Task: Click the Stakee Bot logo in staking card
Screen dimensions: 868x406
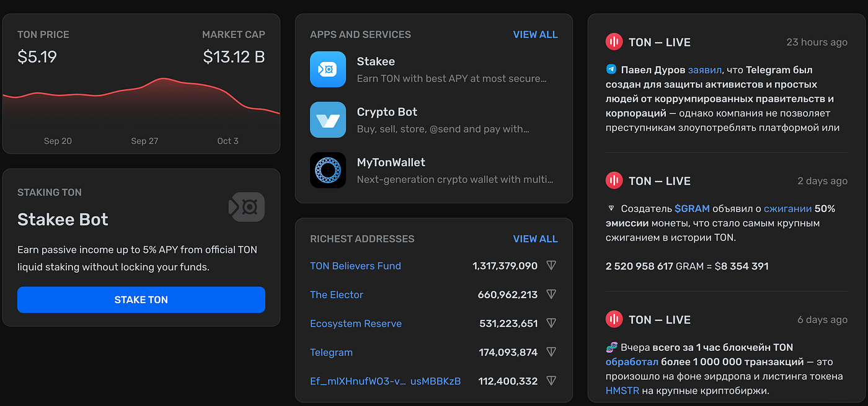Action: 247,207
